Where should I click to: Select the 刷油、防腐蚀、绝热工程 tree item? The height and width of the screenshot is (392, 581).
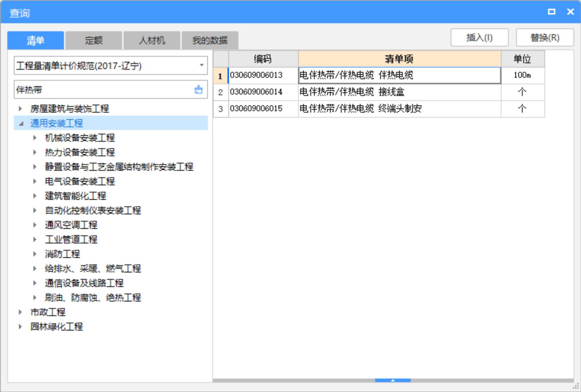pos(93,297)
